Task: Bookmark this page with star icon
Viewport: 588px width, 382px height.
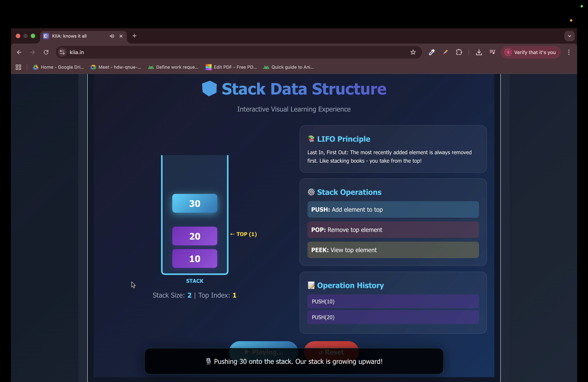Action: click(x=413, y=52)
